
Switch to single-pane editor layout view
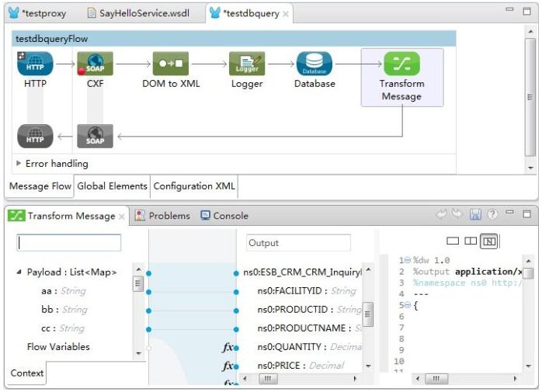tap(453, 241)
